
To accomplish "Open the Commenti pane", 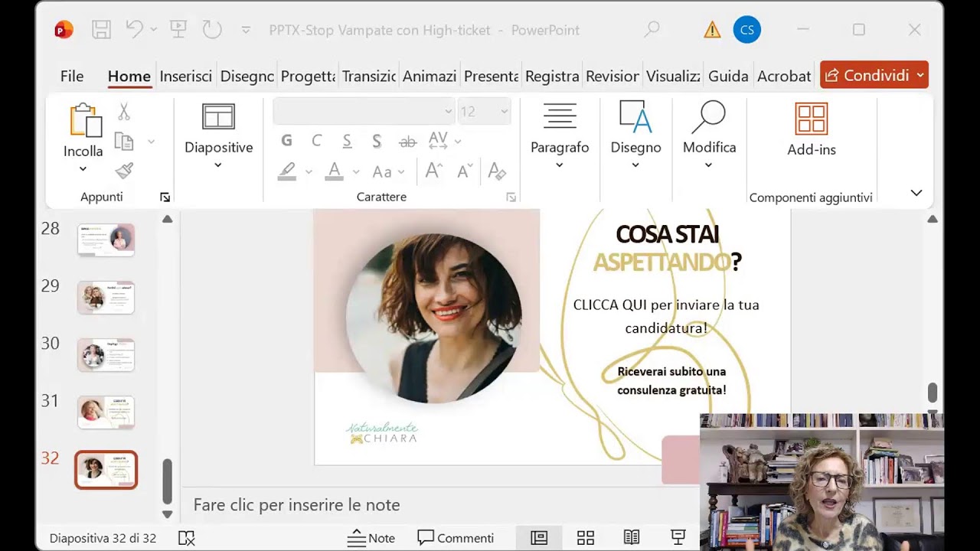I will pos(456,538).
